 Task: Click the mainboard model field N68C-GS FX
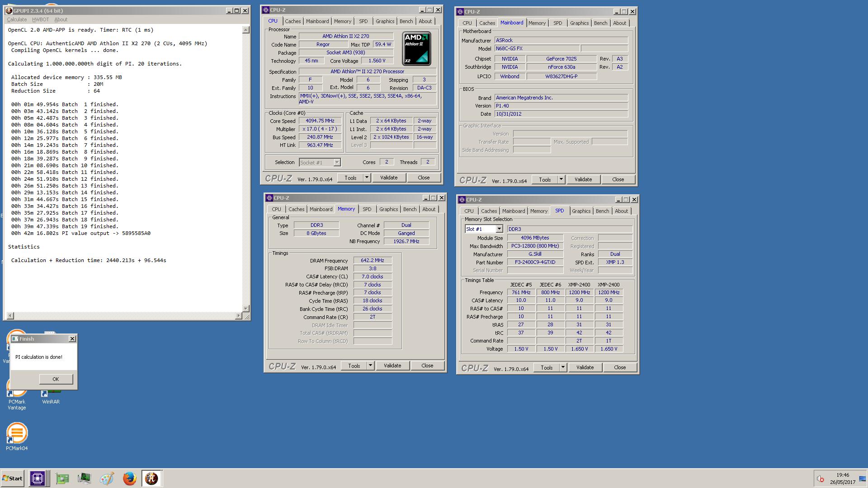[537, 48]
